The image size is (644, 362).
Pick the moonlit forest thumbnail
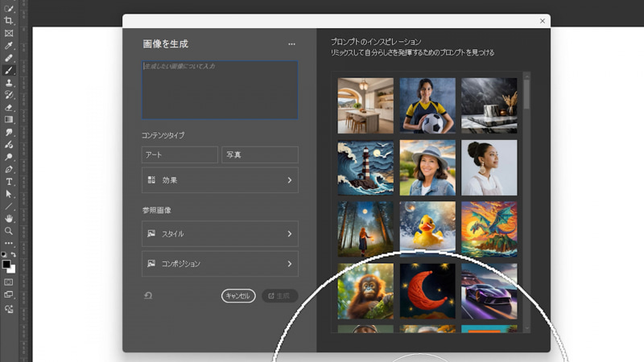pos(365,229)
